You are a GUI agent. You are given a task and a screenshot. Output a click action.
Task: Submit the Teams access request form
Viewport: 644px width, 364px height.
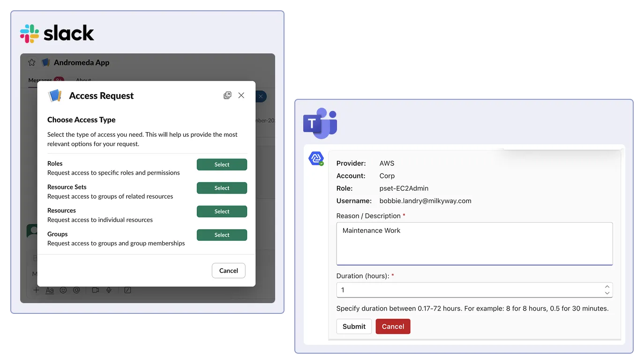click(354, 327)
